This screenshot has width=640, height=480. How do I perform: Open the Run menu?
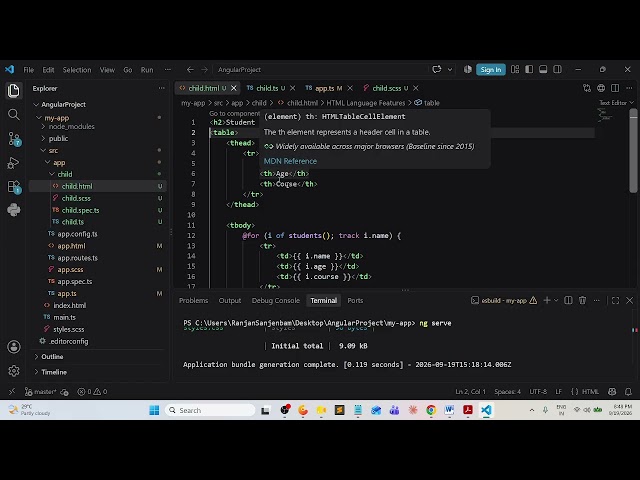coord(147,70)
